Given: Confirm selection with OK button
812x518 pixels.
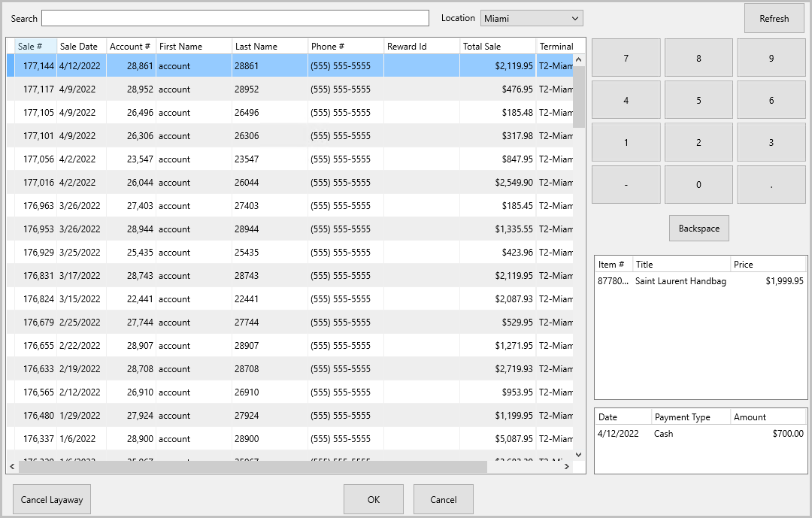Looking at the screenshot, I should [x=374, y=500].
